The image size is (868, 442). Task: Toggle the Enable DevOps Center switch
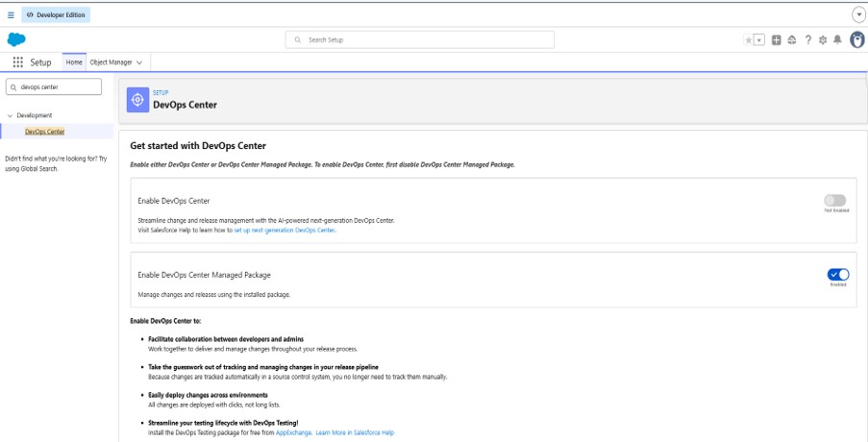(x=834, y=200)
